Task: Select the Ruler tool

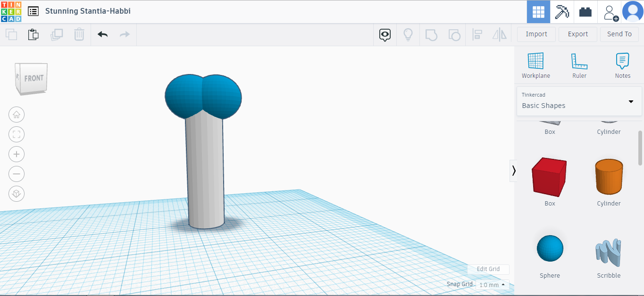Action: click(579, 66)
